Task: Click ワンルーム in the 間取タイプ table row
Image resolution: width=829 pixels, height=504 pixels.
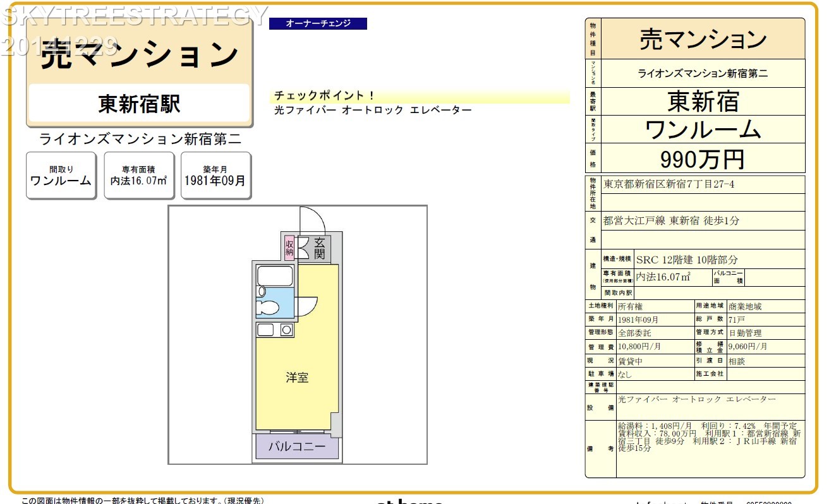Action: (703, 129)
